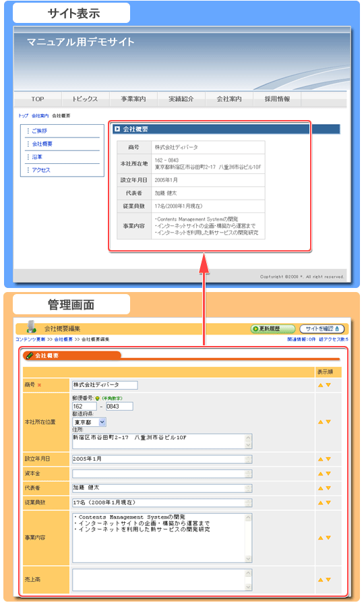Click the サイトを確認 button
The width and height of the screenshot is (364, 607).
pyautogui.click(x=322, y=328)
